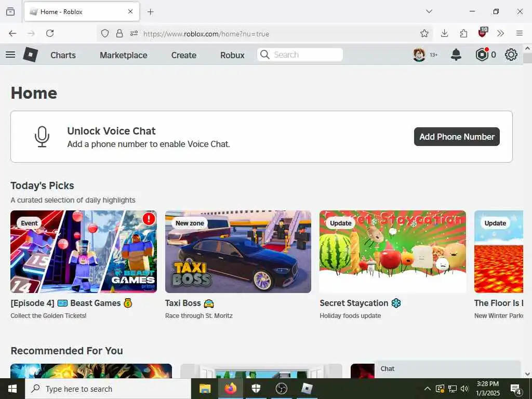Bookmark this page with the star
The image size is (532, 399).
(x=424, y=33)
